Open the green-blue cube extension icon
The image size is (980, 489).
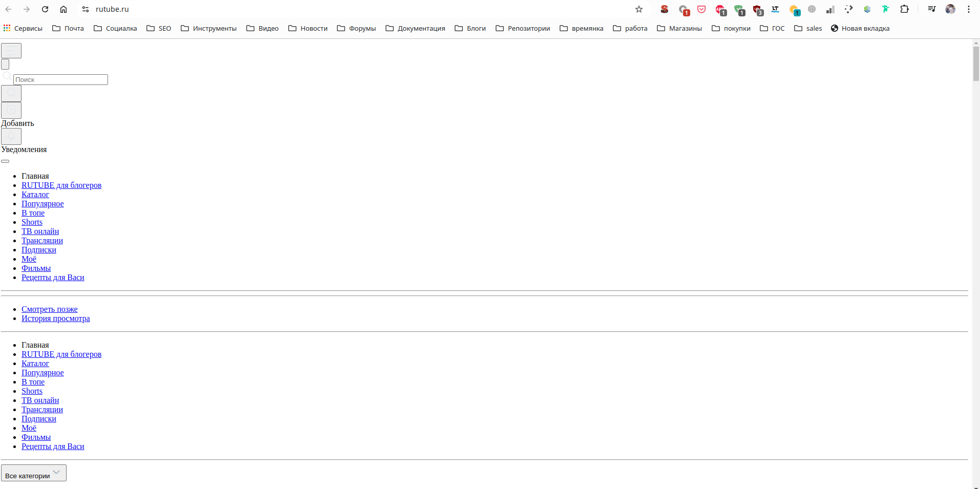867,9
